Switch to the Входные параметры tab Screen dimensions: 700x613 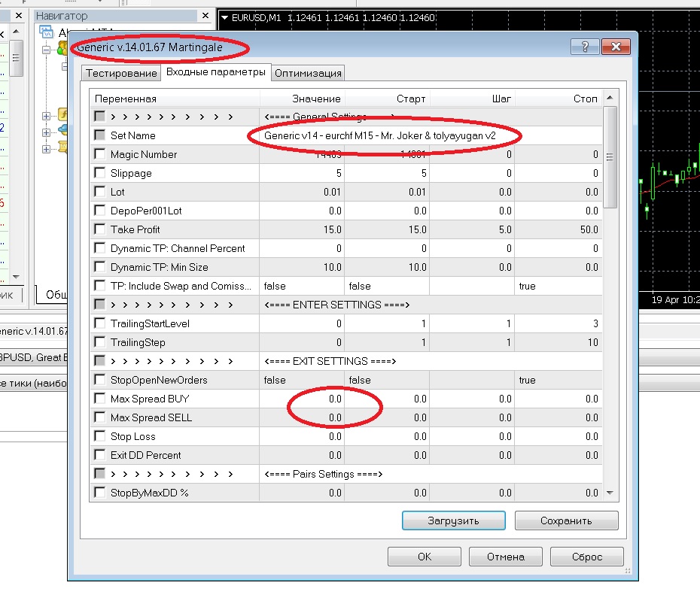(x=215, y=71)
